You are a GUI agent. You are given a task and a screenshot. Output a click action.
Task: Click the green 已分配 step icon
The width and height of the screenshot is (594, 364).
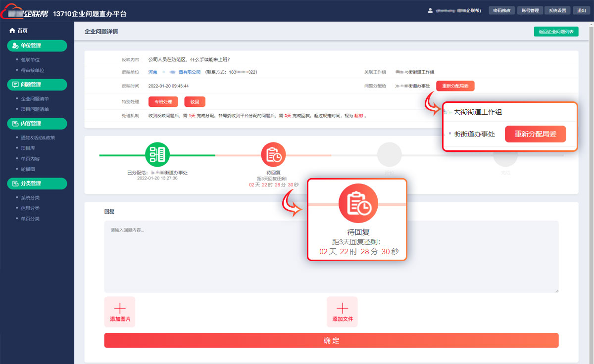click(157, 154)
